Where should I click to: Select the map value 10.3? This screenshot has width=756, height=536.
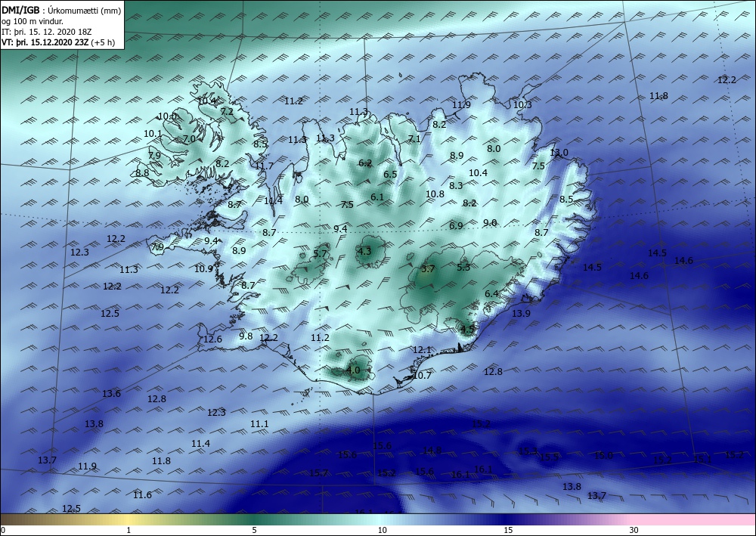[x=522, y=104]
